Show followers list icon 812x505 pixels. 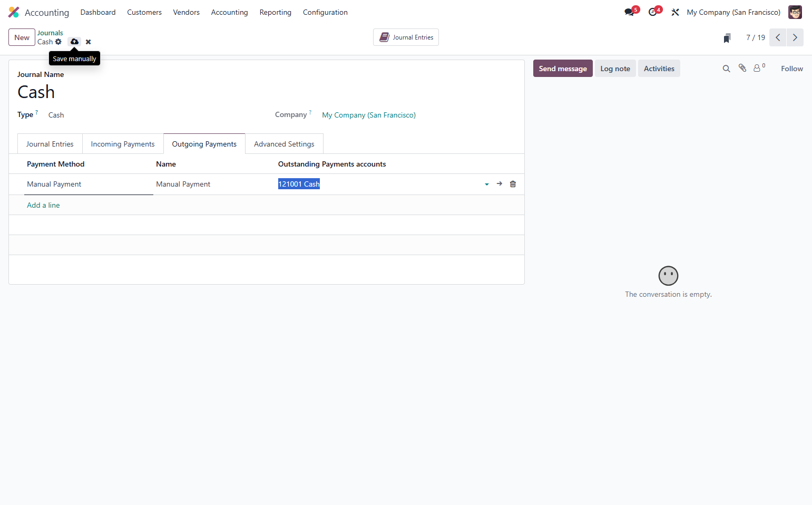[759, 68]
